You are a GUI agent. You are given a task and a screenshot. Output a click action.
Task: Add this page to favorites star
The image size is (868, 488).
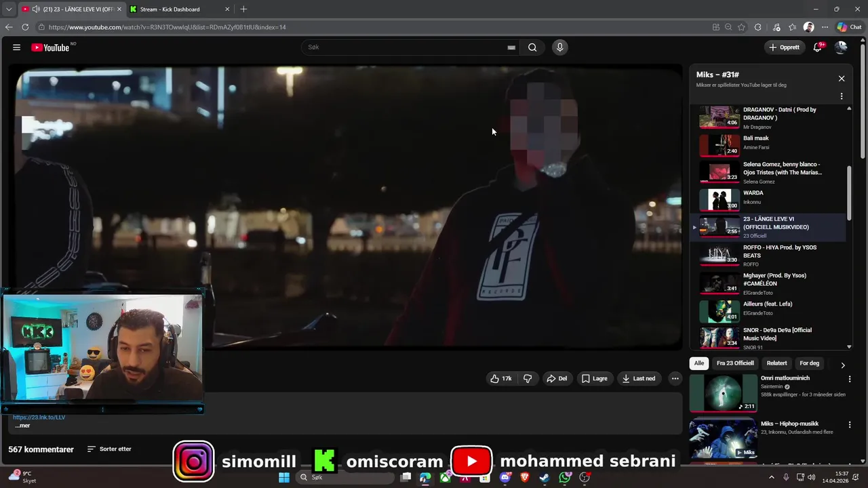coord(741,27)
